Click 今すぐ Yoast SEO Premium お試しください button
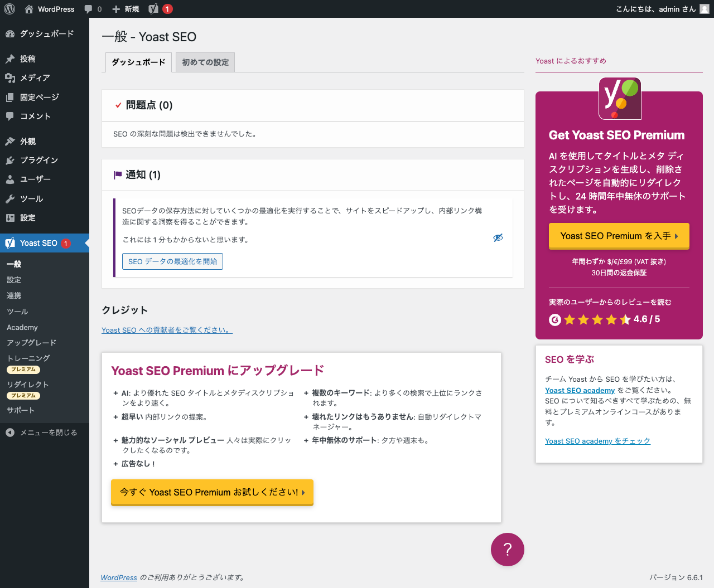Viewport: 714px width, 588px height. tap(212, 492)
